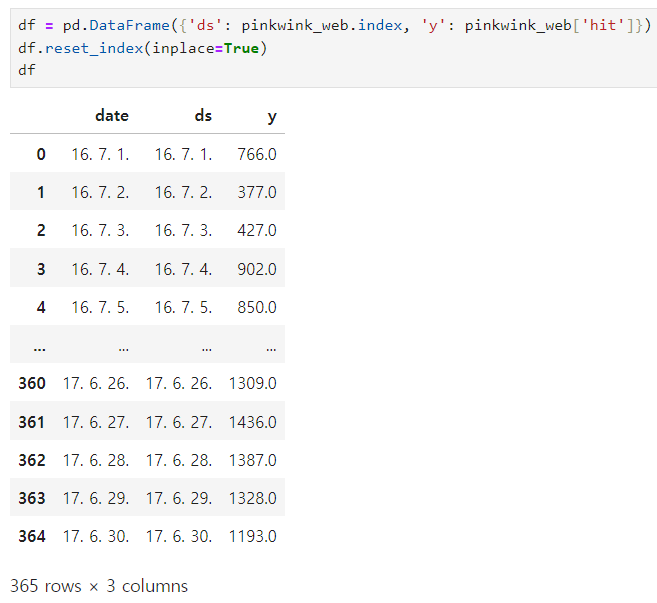Click date cell '17. 6. 28.' in row 362
This screenshot has width=657, height=603.
pyautogui.click(x=96, y=460)
